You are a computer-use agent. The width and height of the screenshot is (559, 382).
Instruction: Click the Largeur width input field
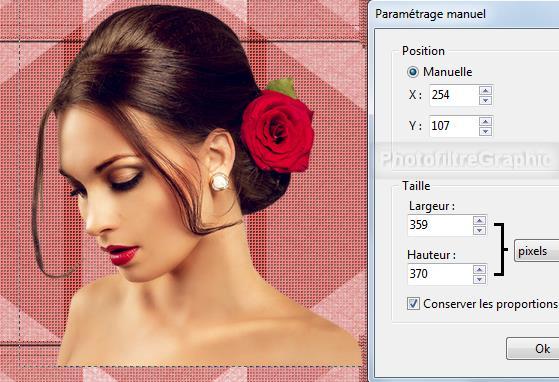pos(440,225)
